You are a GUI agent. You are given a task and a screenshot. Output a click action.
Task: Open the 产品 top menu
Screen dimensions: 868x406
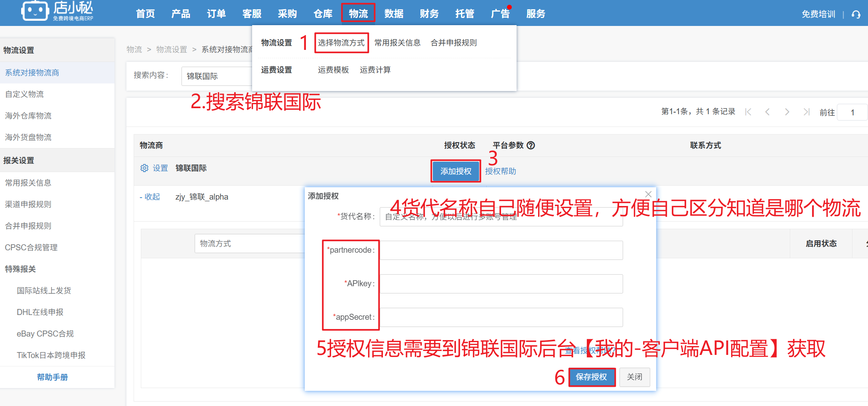(181, 14)
